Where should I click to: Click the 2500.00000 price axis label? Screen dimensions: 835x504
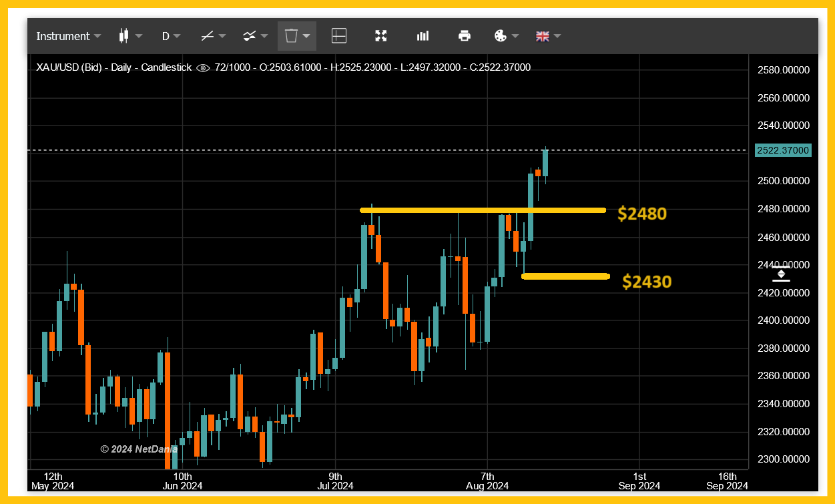pos(784,181)
